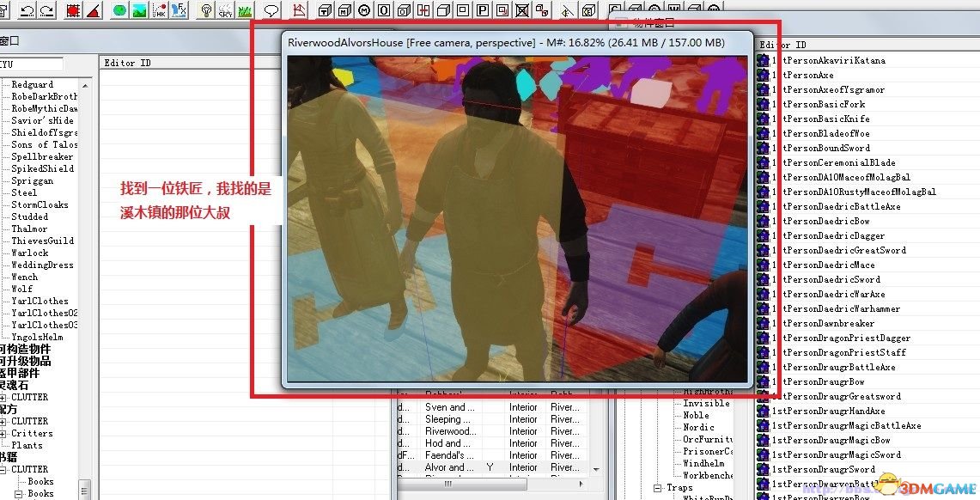Select the Plants tree item
The height and width of the screenshot is (500, 980).
[27, 446]
